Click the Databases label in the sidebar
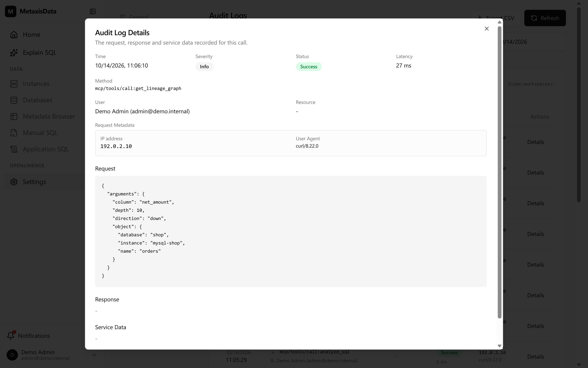Screen dimensions: 588x368 click(x=37, y=100)
